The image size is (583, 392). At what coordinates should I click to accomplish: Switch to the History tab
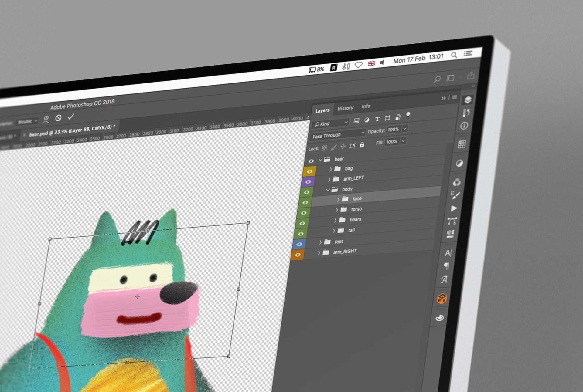pos(345,108)
